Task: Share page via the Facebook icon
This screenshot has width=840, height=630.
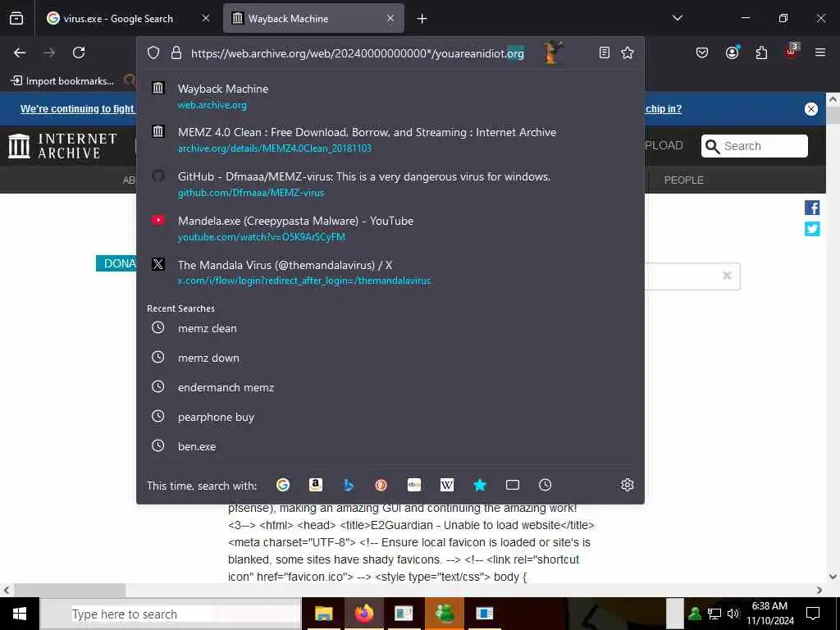Action: pos(812,208)
